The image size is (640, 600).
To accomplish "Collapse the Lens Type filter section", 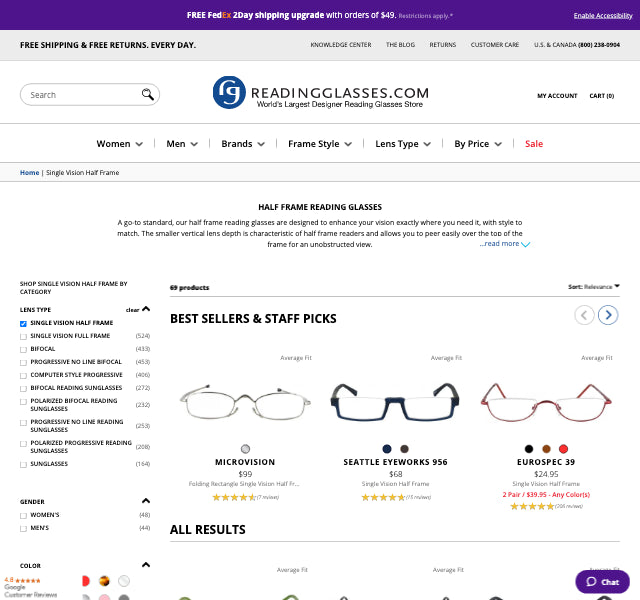I will point(146,310).
